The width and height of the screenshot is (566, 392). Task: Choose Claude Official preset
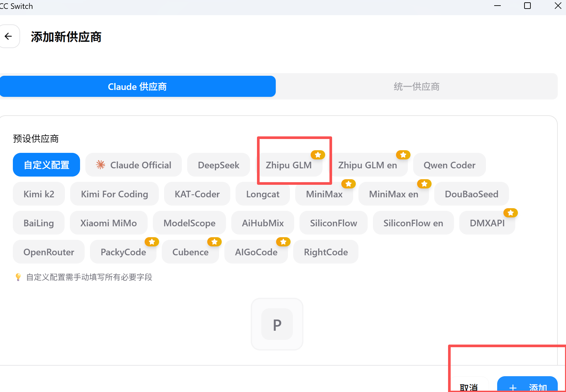[x=133, y=165]
